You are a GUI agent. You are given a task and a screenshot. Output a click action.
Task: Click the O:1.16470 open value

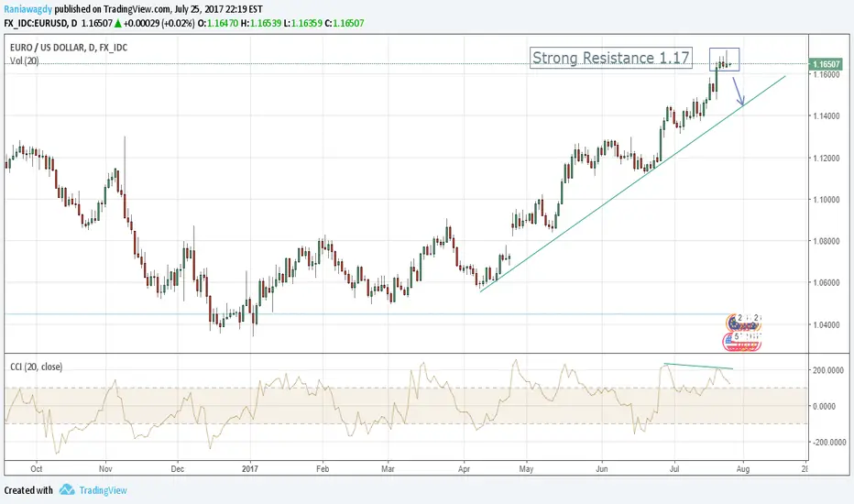click(x=218, y=23)
